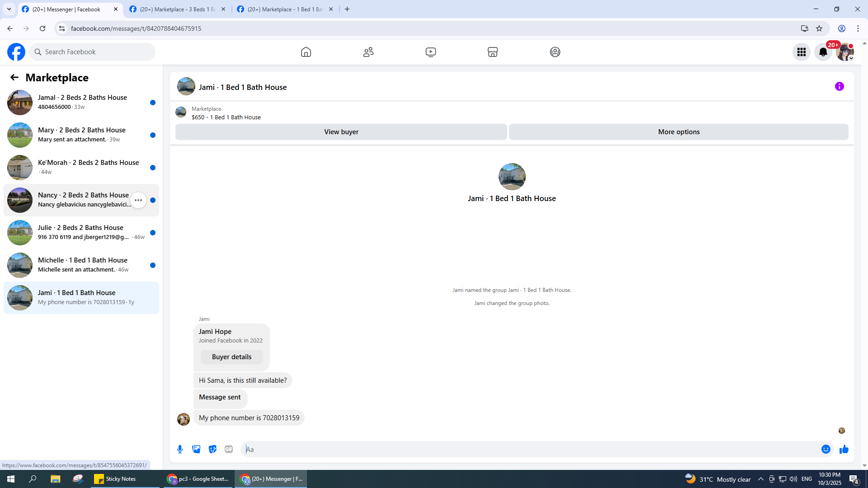Open Jamal 2 Beds 2 Baths chat

point(81,103)
